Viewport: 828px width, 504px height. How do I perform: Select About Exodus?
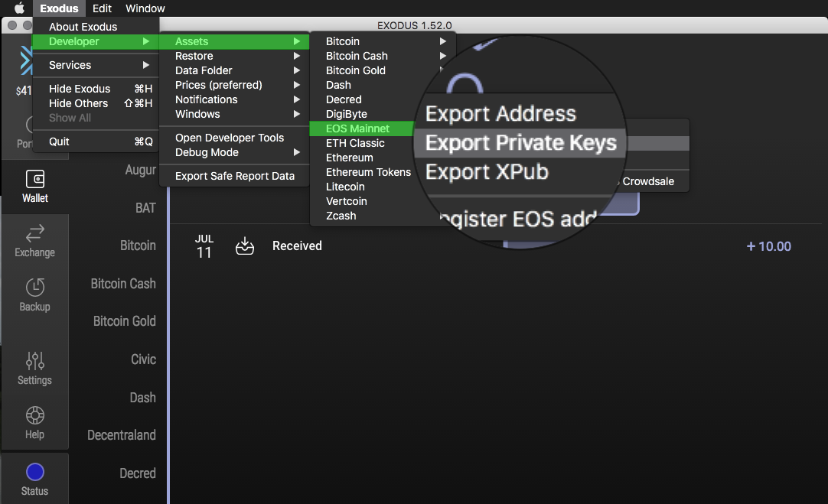pos(96,27)
